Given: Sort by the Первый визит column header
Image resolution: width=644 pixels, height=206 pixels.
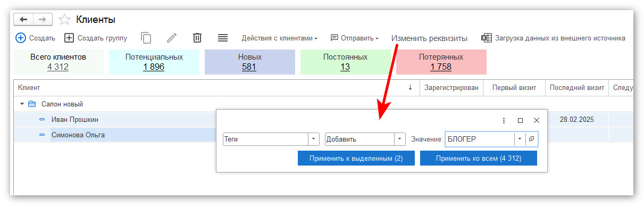Looking at the screenshot, I should (x=514, y=88).
